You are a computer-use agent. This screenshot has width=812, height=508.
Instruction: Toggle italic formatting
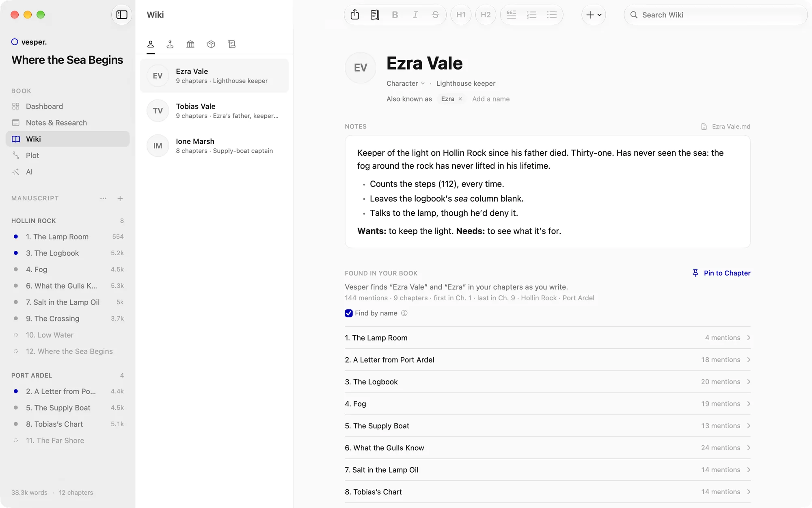point(415,15)
